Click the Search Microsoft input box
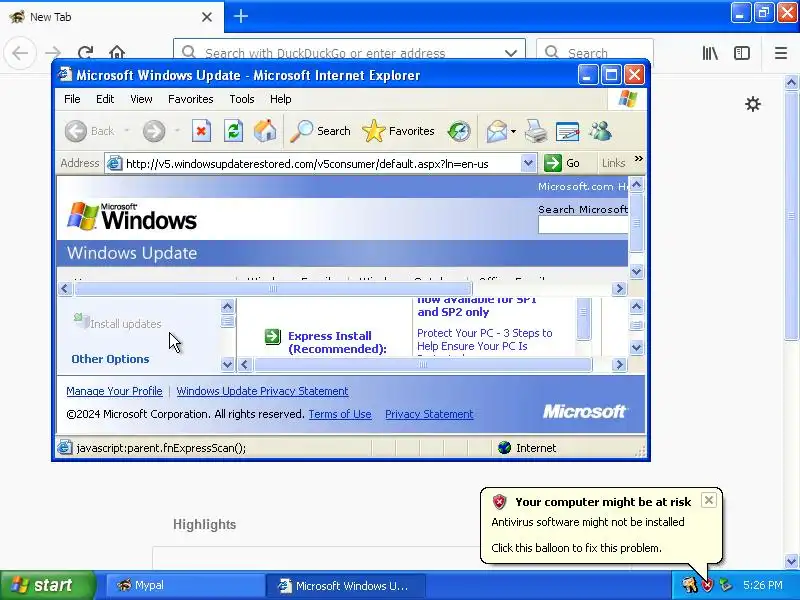The image size is (800, 600). (x=583, y=225)
